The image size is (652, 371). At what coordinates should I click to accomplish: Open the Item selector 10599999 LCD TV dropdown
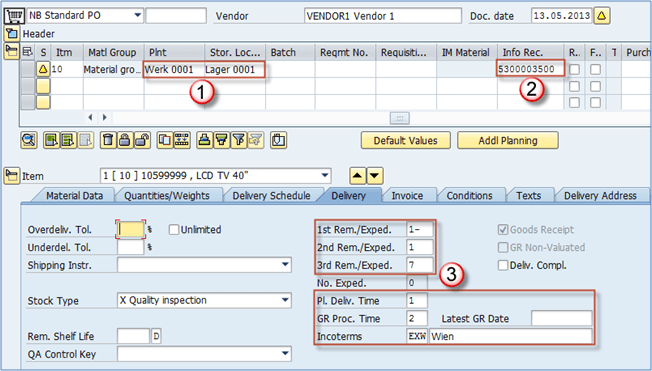pos(325,176)
